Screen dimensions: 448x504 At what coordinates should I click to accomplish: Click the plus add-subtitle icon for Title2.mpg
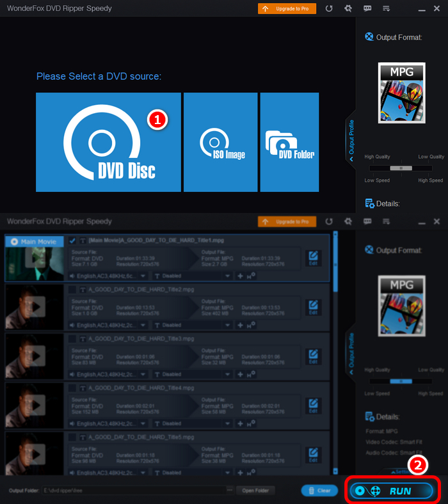tap(240, 326)
